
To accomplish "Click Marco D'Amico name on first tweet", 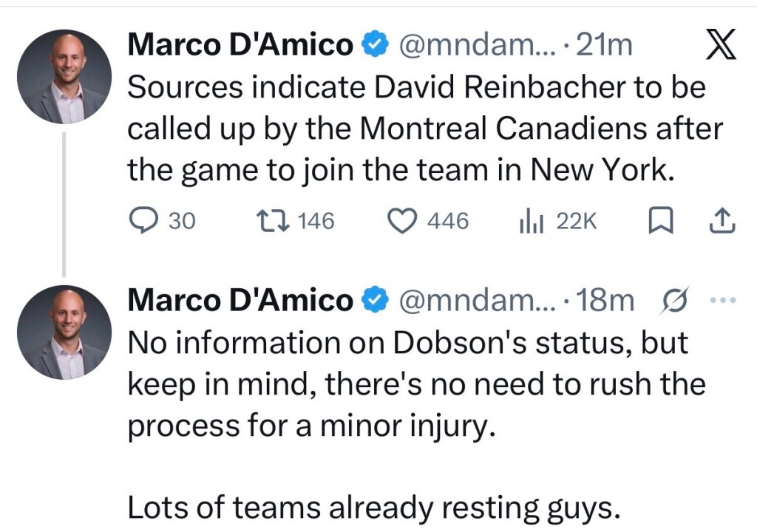I will 240,47.
